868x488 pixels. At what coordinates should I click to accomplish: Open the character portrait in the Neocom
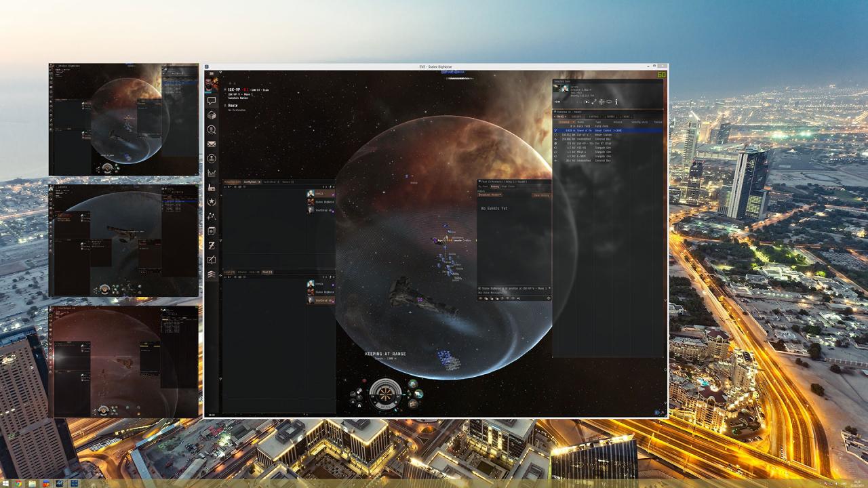(x=212, y=85)
